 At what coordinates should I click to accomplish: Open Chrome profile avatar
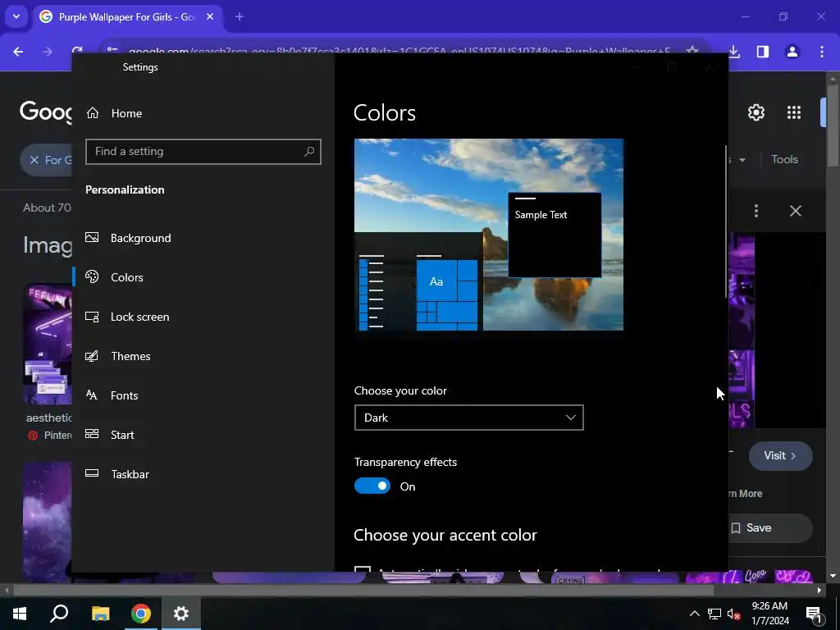(x=792, y=52)
